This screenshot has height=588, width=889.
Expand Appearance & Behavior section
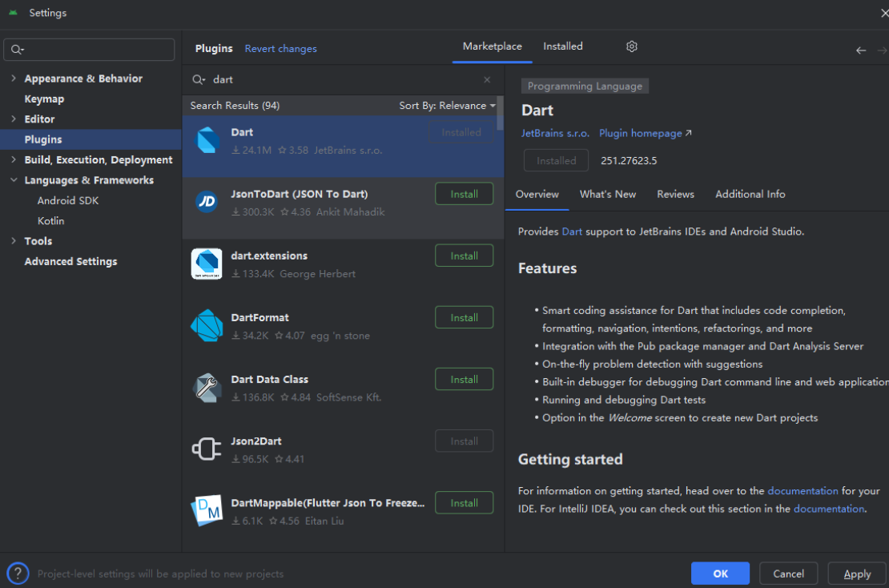coord(14,79)
